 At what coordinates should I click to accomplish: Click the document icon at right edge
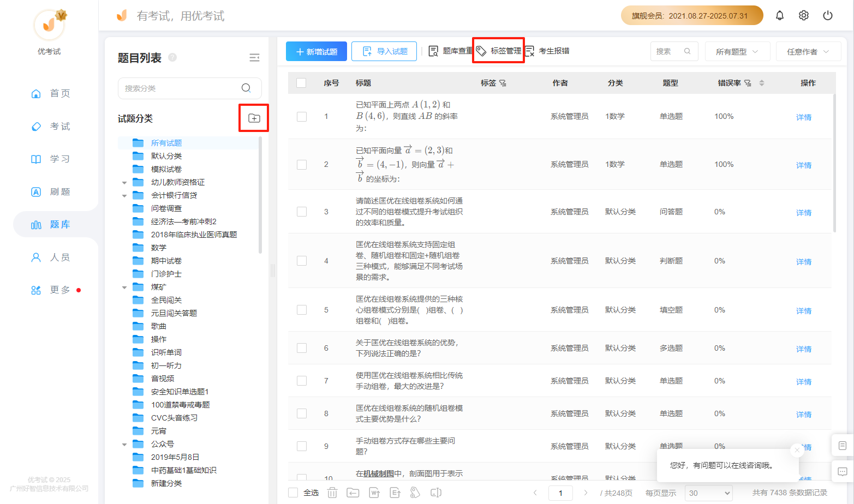tap(843, 446)
